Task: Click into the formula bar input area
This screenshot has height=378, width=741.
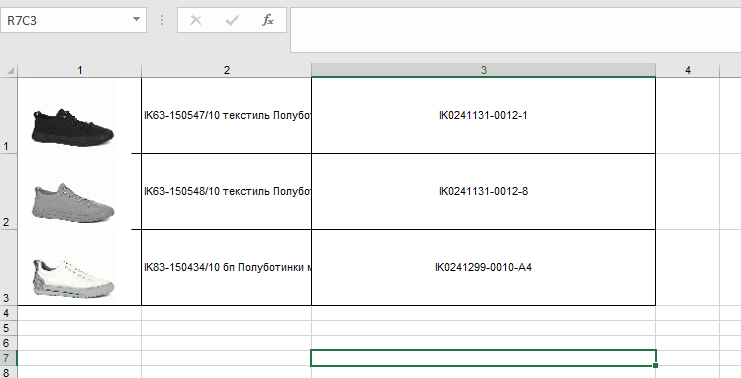Action: (x=516, y=30)
